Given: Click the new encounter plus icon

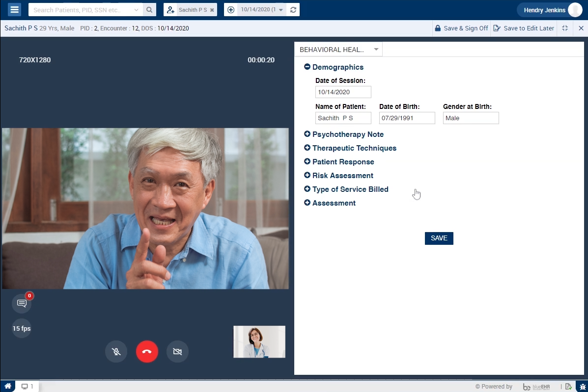Looking at the screenshot, I should tap(231, 10).
